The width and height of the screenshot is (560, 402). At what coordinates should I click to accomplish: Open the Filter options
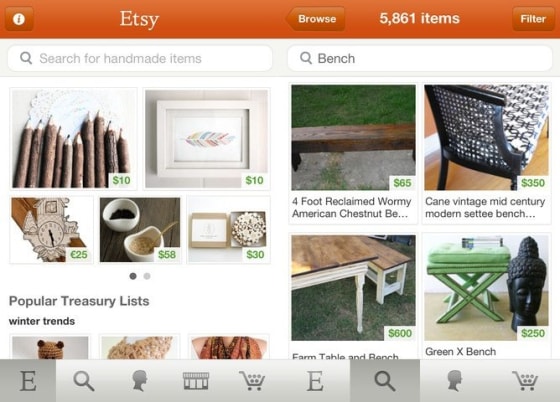(533, 19)
